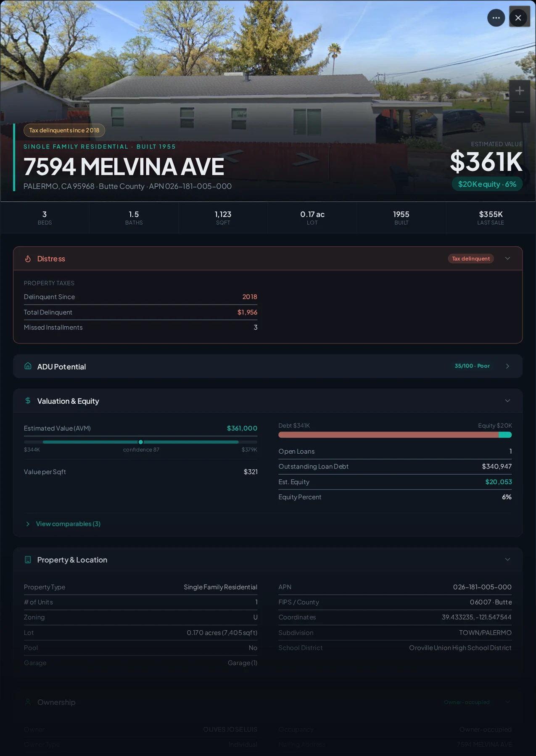
Task: Click the Est. Equity $20,053 value
Action: coord(499,482)
